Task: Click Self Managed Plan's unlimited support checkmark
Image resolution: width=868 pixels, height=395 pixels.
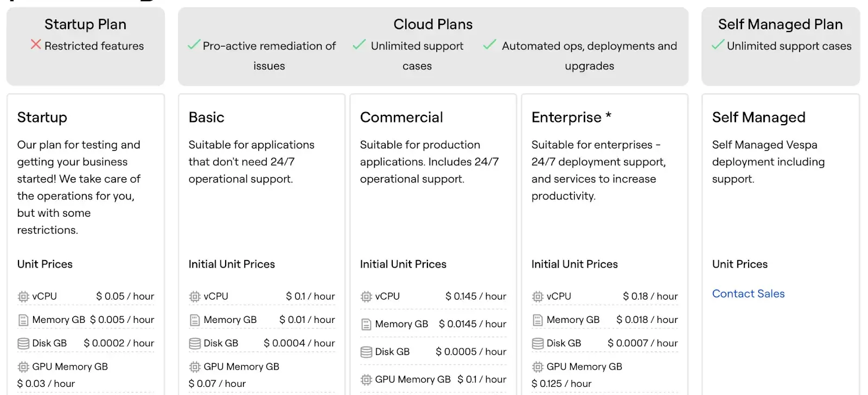Action: point(718,45)
